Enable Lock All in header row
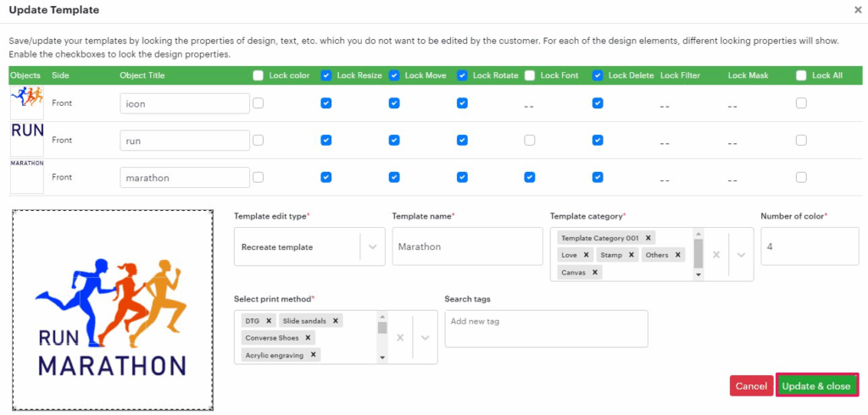The image size is (868, 415). point(801,75)
